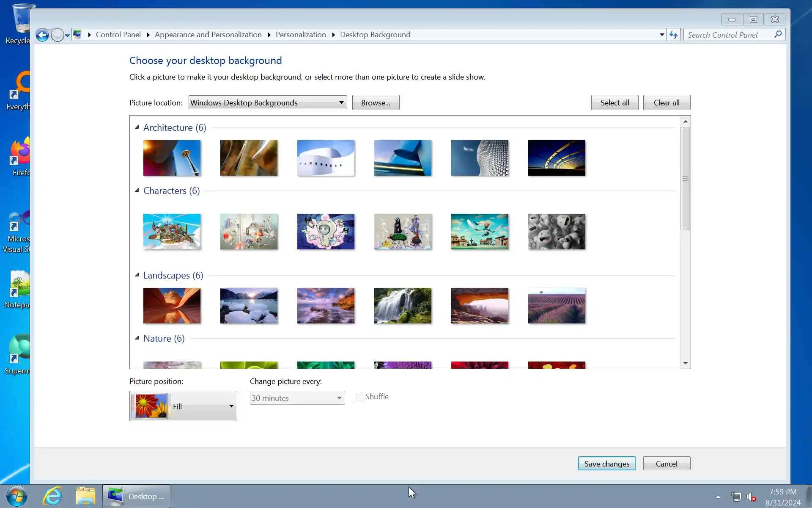The height and width of the screenshot is (508, 812).
Task: Click the Windows Start orb
Action: [x=17, y=496]
